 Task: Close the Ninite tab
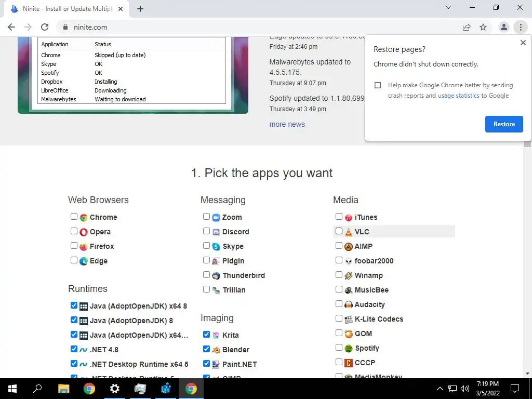[x=121, y=9]
